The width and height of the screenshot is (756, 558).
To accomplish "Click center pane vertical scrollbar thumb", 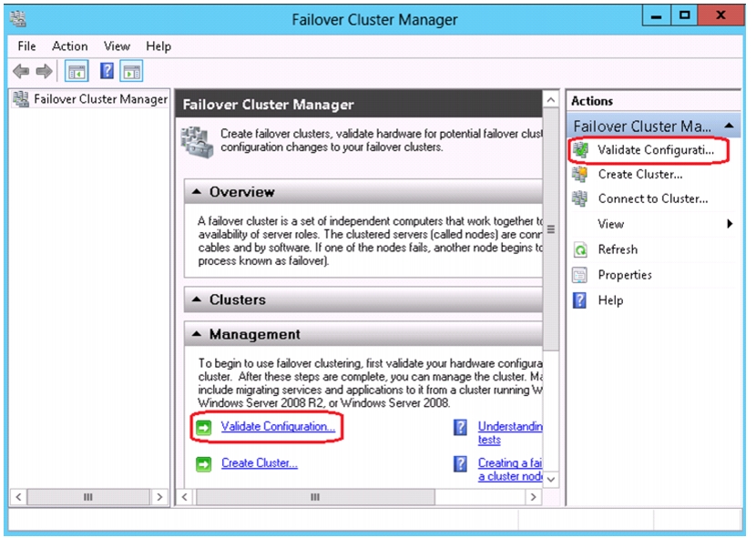I will click(551, 229).
